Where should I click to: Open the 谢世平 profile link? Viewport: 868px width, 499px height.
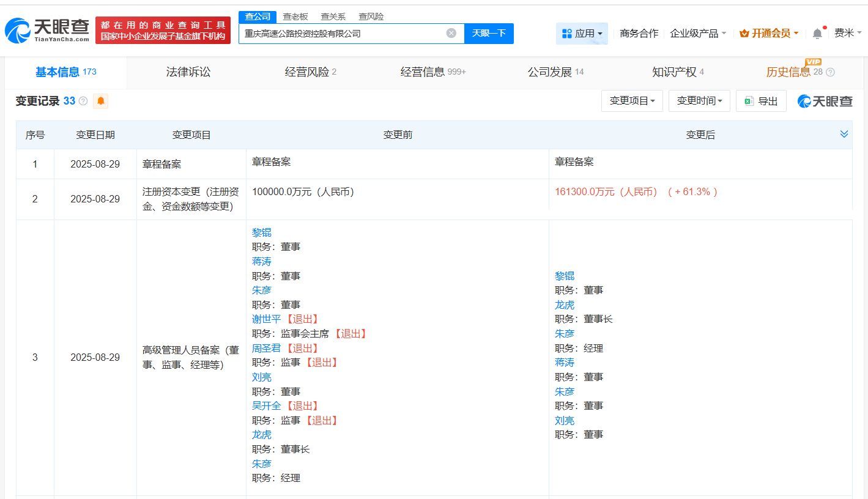pyautogui.click(x=267, y=319)
